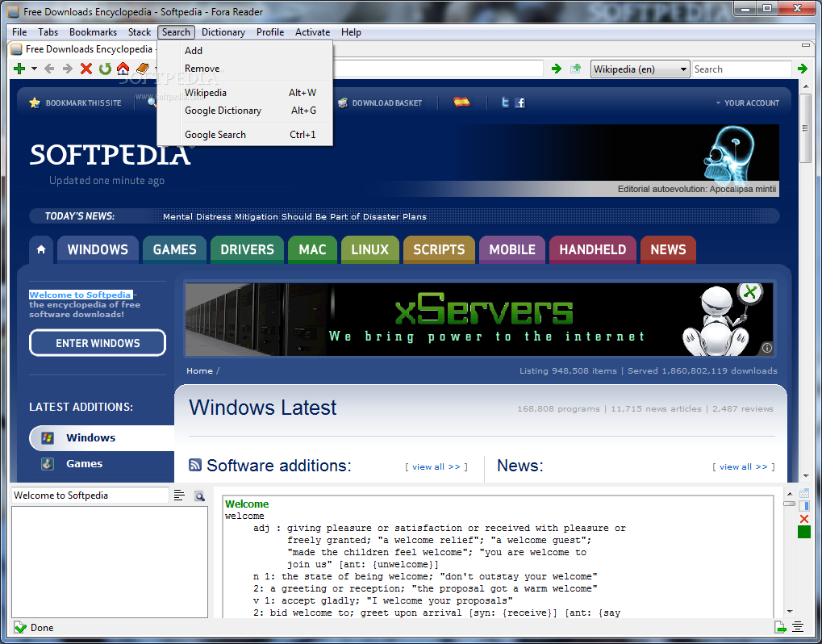Click the red X icon in dictionary side strip

point(804,519)
